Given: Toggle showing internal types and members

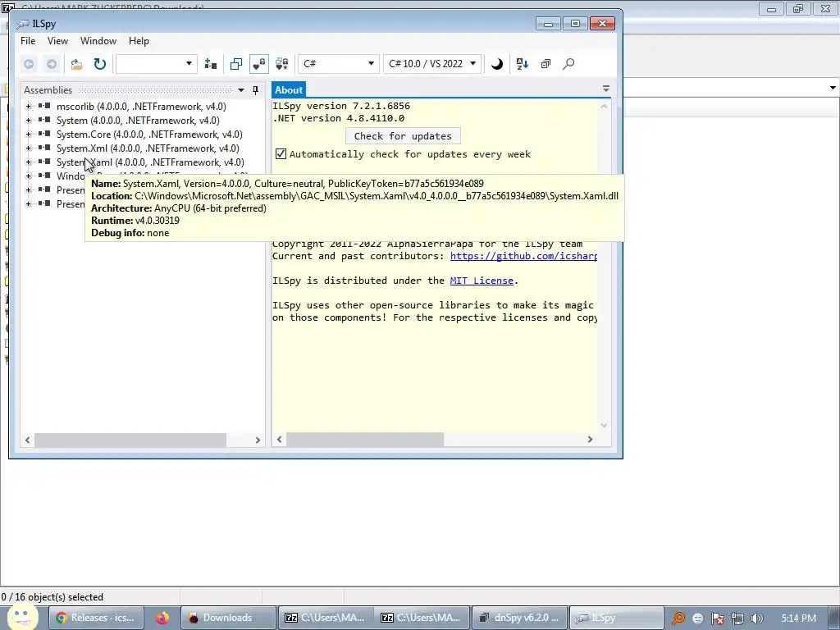Looking at the screenshot, I should pos(259,64).
